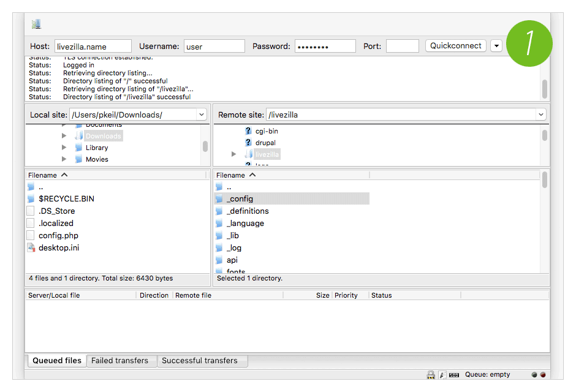Click the question-mark icon beside cgi-bin
Image resolution: width=576 pixels, height=392 pixels.
coord(248,131)
